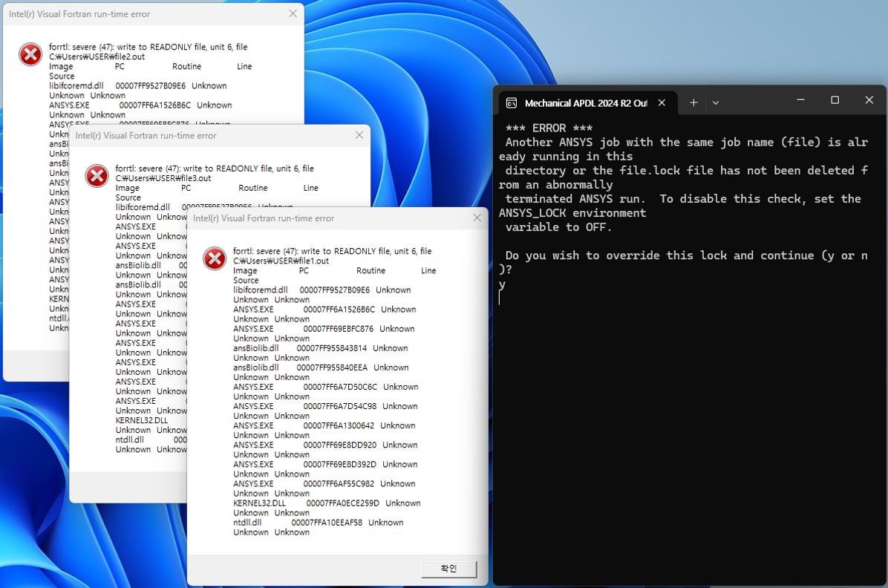Click "libifcoremd.dll" row in the file1.out dialog

tap(321, 290)
